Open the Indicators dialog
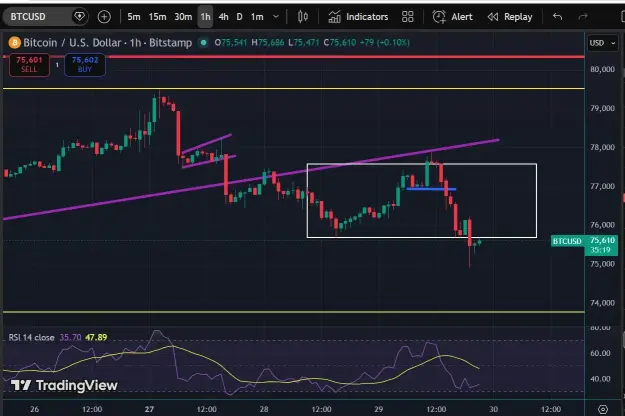Image resolution: width=625 pixels, height=416 pixels. 358,17
